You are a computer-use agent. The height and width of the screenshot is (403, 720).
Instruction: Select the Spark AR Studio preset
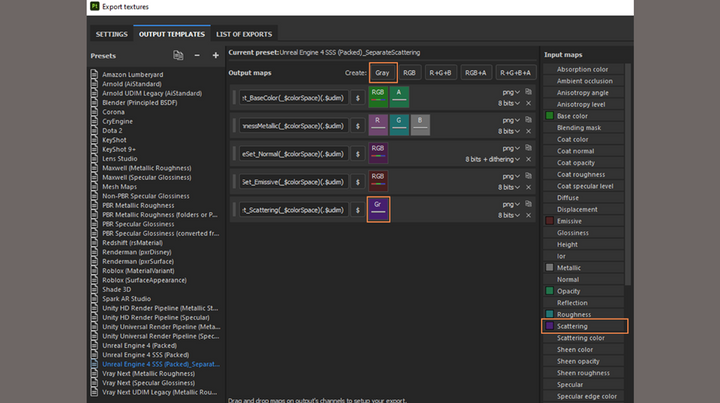(126, 298)
